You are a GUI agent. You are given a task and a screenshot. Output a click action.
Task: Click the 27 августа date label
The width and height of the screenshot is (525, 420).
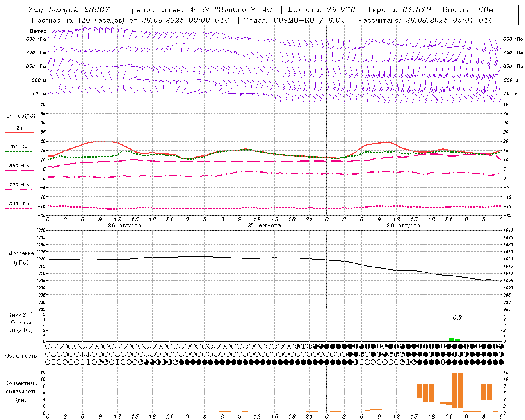click(x=264, y=226)
